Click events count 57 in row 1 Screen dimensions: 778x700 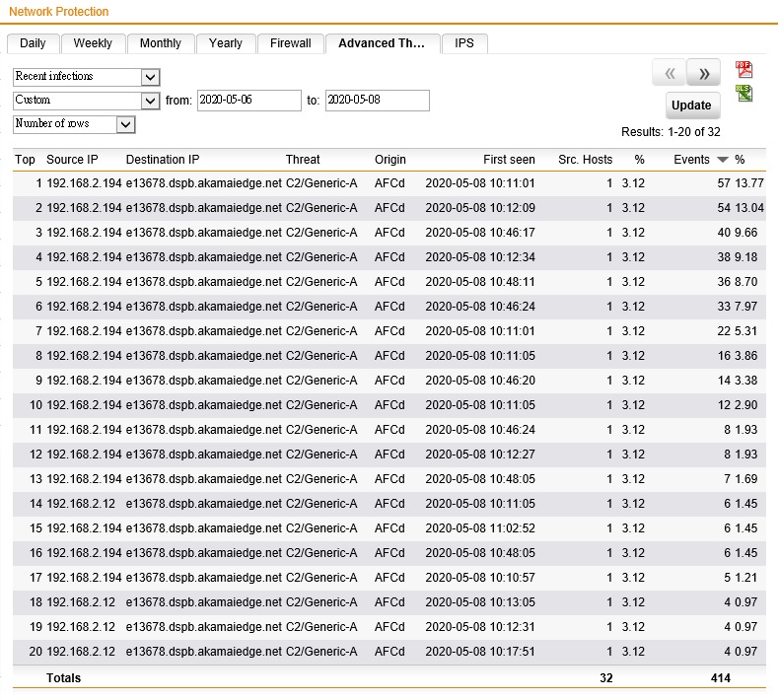(x=724, y=183)
